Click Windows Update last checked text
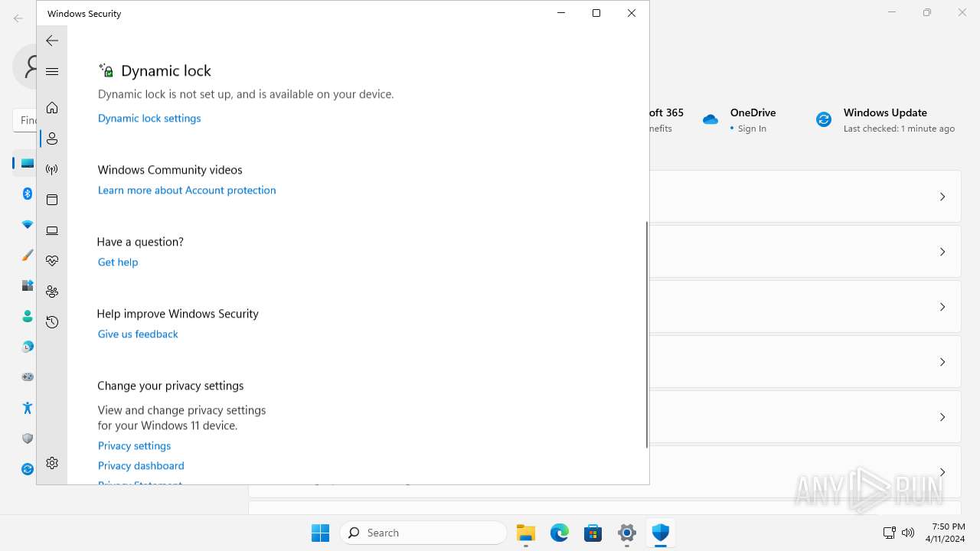 pos(899,129)
